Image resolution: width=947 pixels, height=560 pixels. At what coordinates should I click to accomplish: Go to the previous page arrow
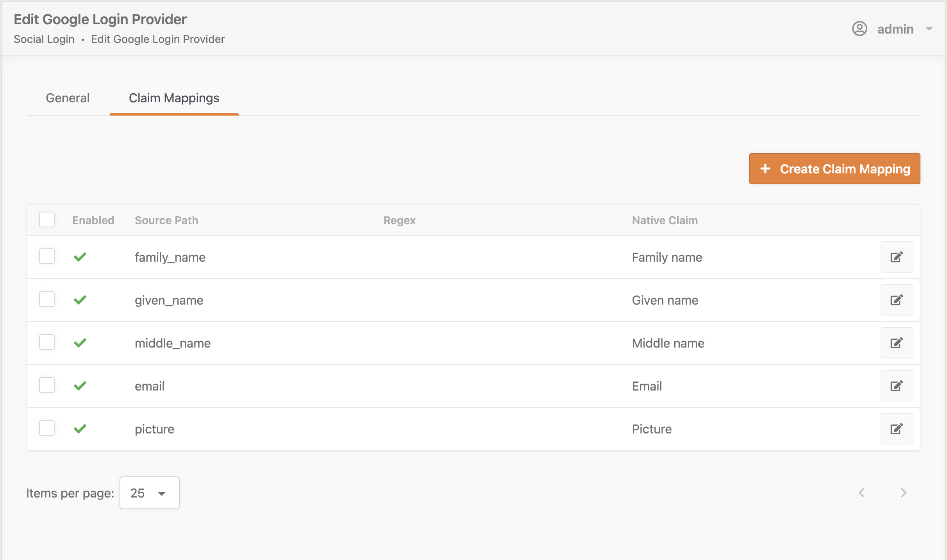point(861,493)
